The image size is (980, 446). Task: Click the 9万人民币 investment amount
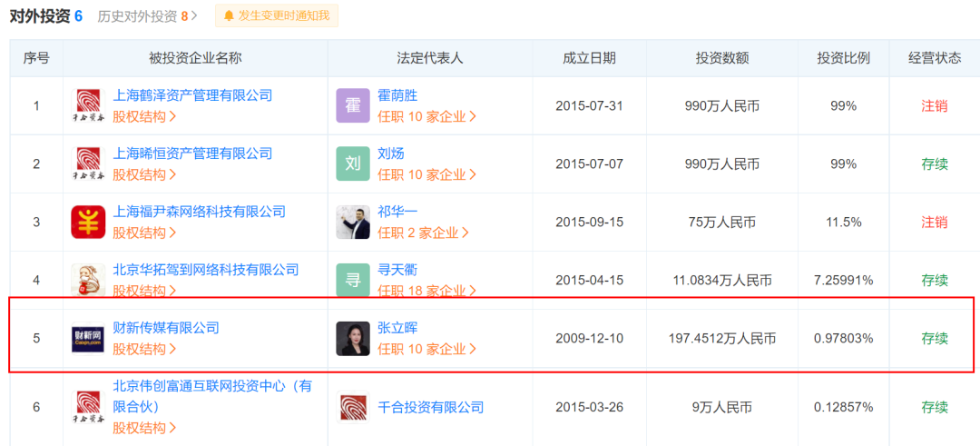(x=722, y=408)
